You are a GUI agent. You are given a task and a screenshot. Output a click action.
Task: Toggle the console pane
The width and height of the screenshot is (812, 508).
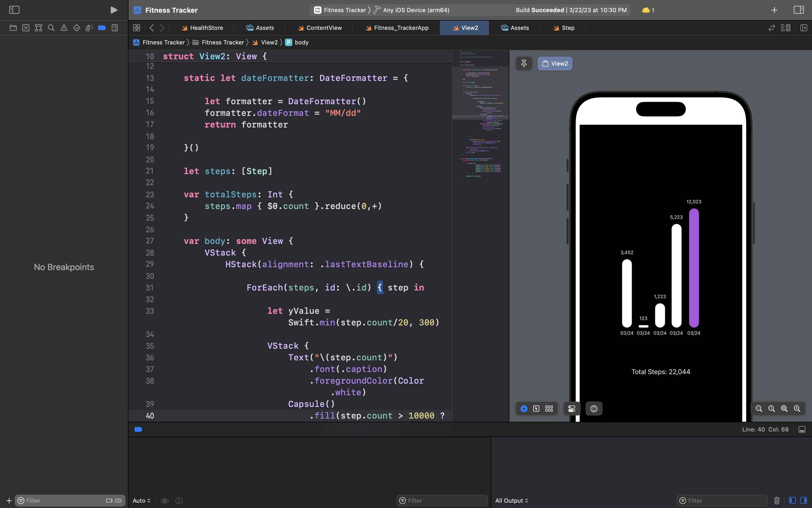pyautogui.click(x=804, y=501)
